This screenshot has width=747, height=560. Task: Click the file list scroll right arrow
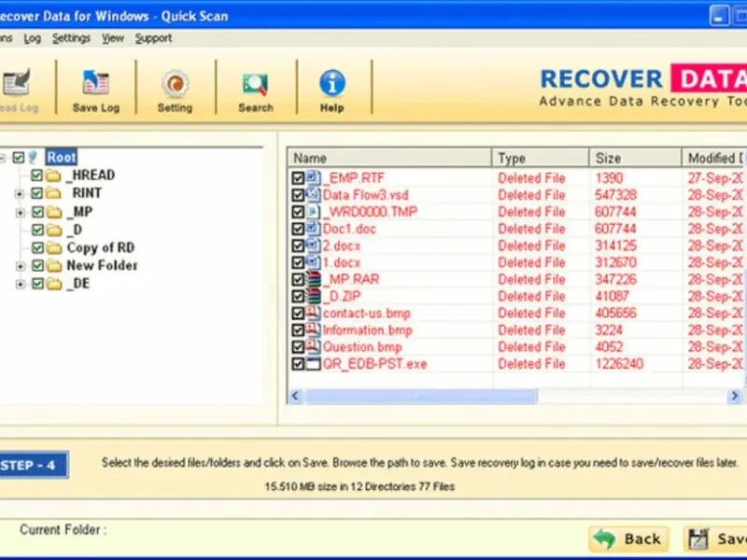pos(734,396)
